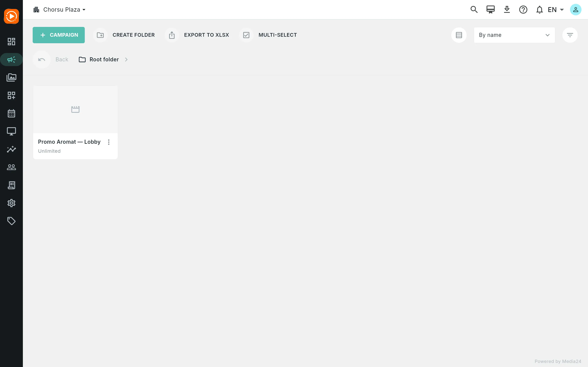Expand the EN language selector
Viewport: 588px width, 367px height.
click(x=556, y=10)
